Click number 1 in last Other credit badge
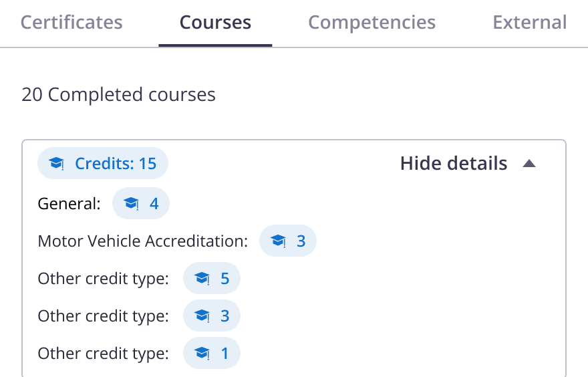The width and height of the screenshot is (588, 377). tap(225, 354)
